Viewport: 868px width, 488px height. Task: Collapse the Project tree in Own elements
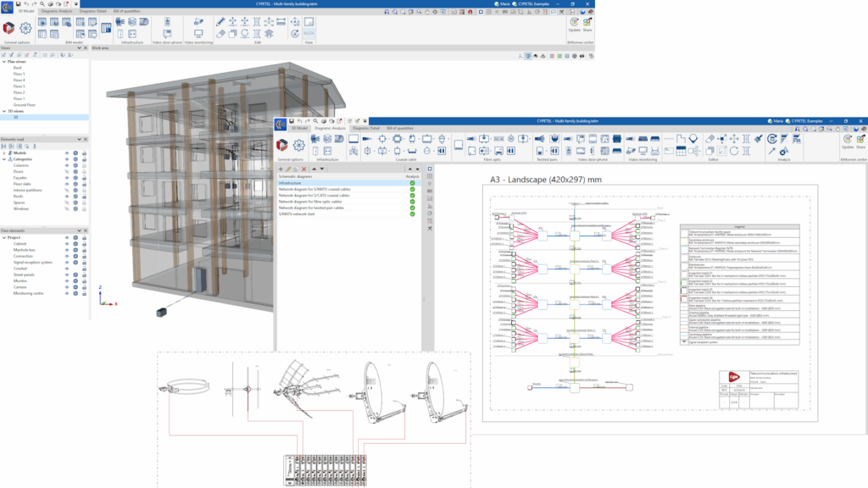(x=4, y=238)
